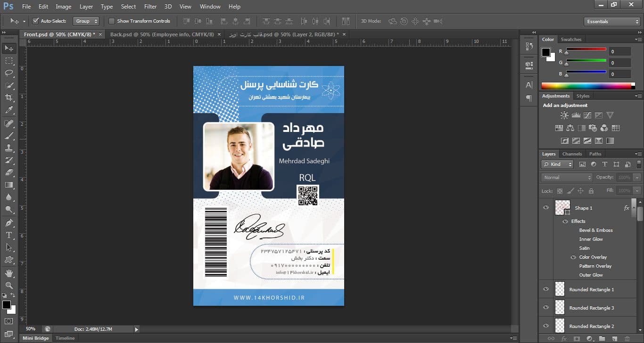
Task: Open the Opacity slider arrow
Action: click(637, 178)
